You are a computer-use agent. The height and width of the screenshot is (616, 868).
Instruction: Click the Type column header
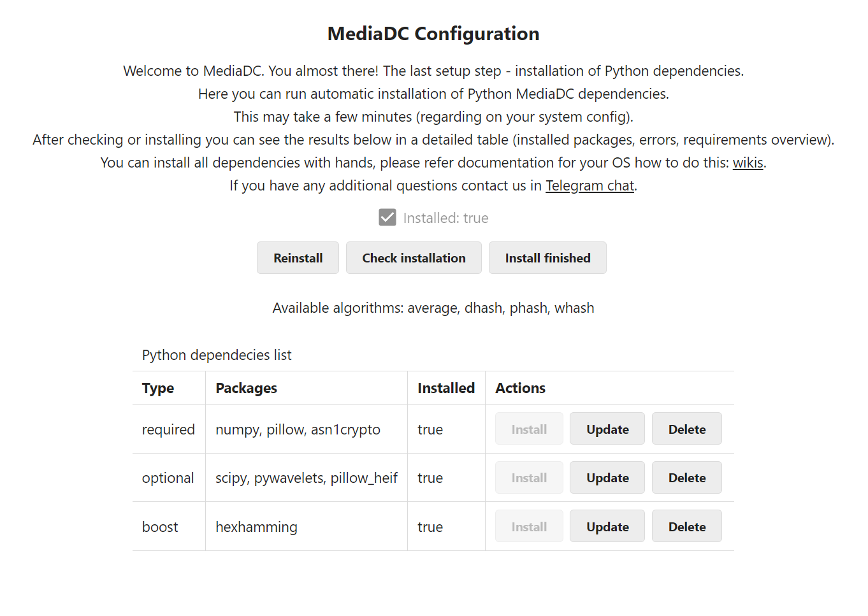[x=158, y=389]
